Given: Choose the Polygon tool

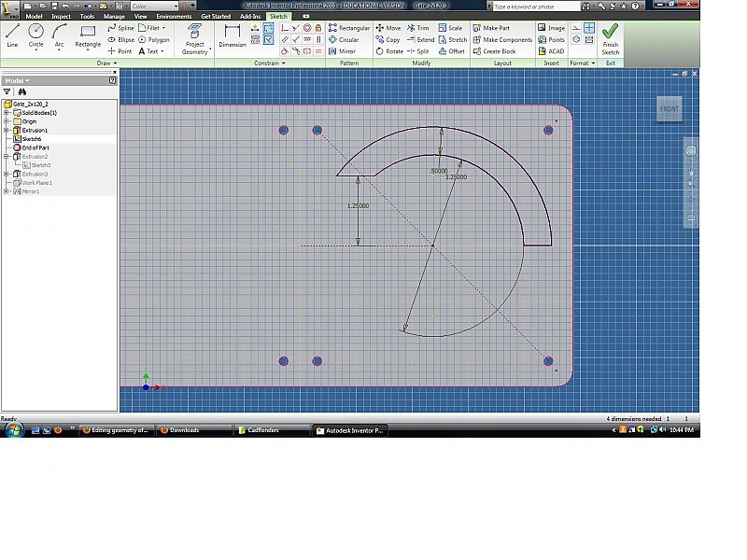Looking at the screenshot, I should (x=154, y=39).
